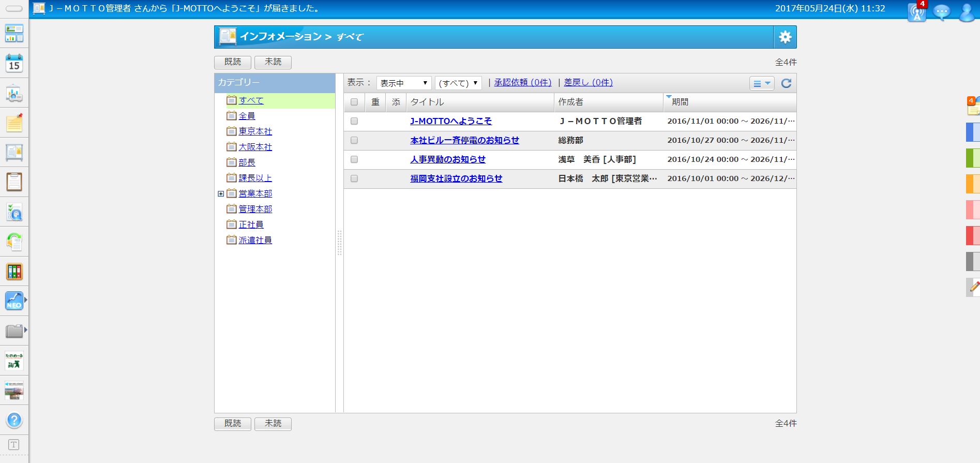Open the 本社ビル一斉停電のお知らせ link
Image resolution: width=980 pixels, height=463 pixels.
(464, 140)
